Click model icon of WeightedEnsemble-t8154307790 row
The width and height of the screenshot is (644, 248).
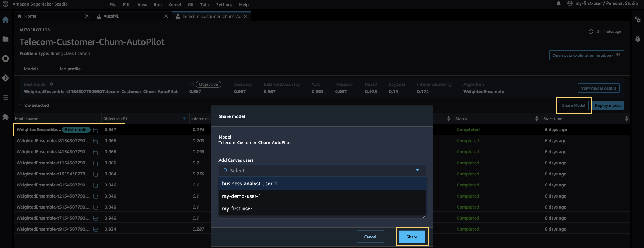[95, 141]
